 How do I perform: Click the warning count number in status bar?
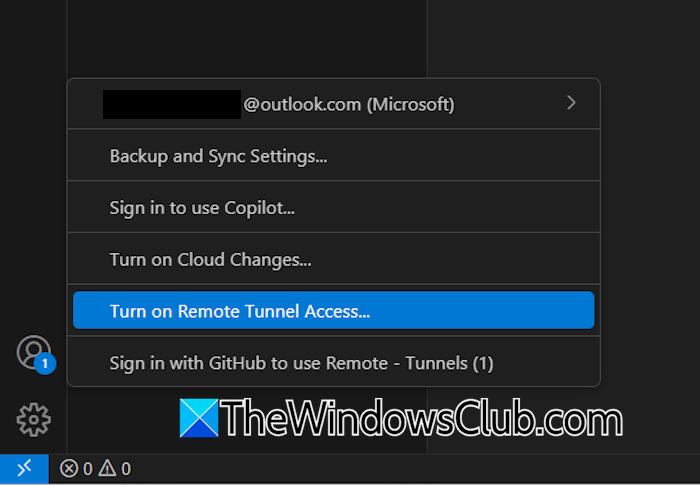pos(125,468)
